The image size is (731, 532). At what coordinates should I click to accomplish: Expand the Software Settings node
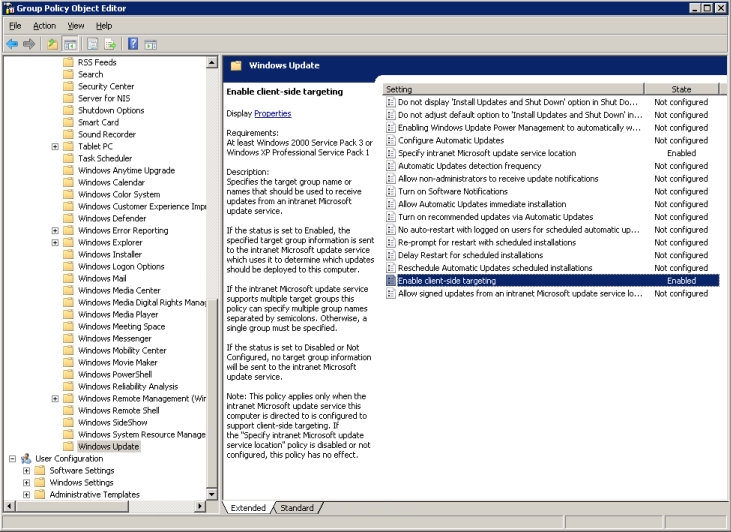click(x=27, y=471)
